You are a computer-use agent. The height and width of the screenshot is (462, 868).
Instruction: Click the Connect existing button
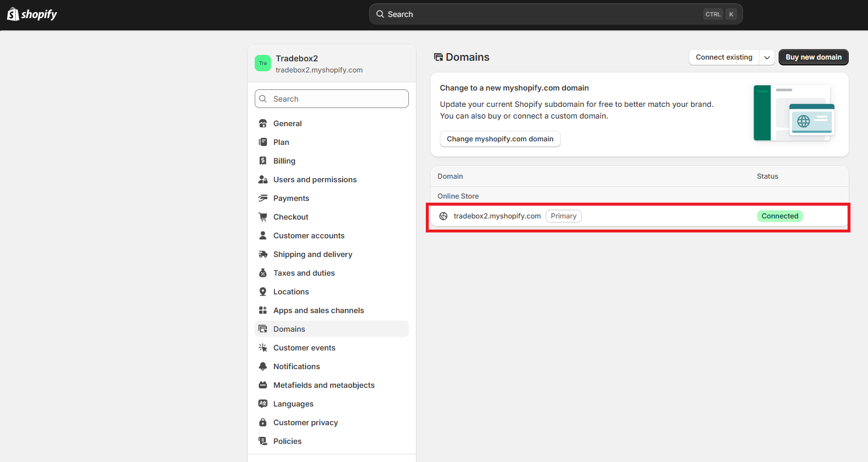pos(724,57)
